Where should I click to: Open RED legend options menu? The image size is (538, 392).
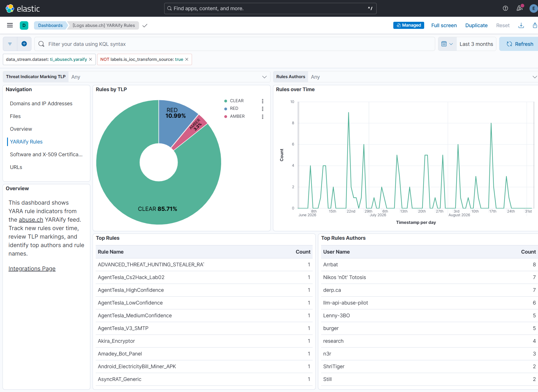point(262,109)
